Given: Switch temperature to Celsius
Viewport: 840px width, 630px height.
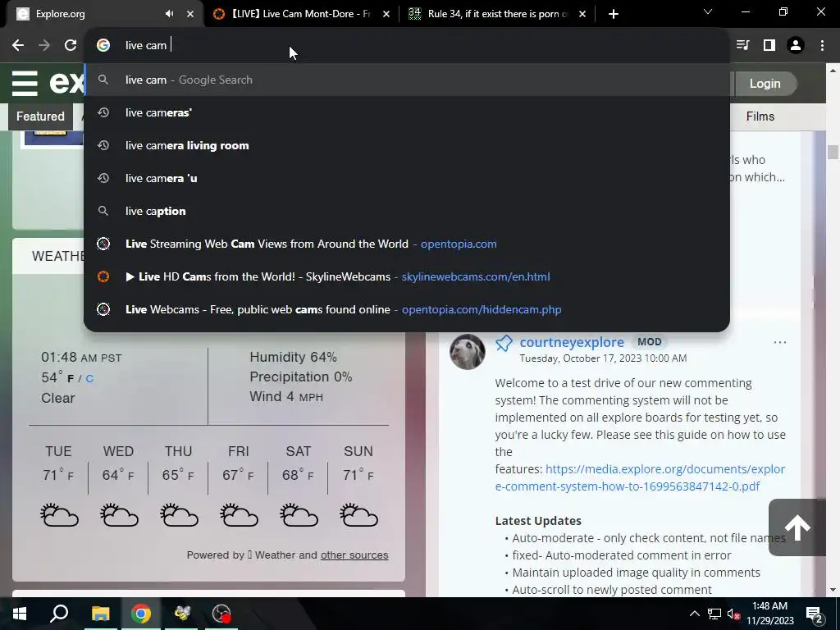Looking at the screenshot, I should (x=89, y=379).
